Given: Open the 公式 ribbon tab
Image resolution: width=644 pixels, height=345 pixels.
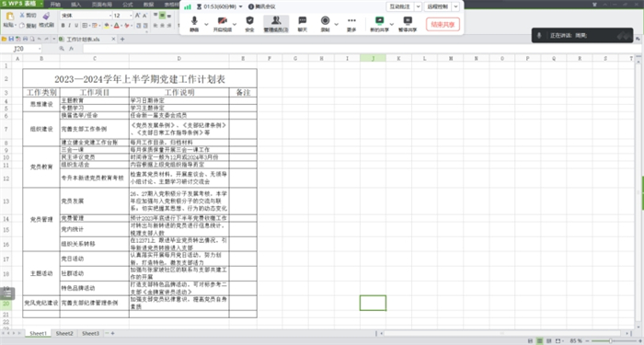Looking at the screenshot, I should (127, 5).
